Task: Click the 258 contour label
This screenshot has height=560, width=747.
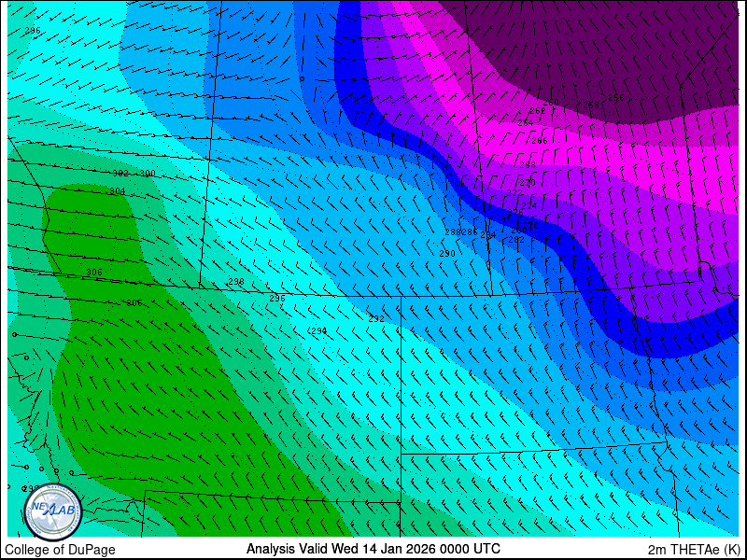Action: 591,105
